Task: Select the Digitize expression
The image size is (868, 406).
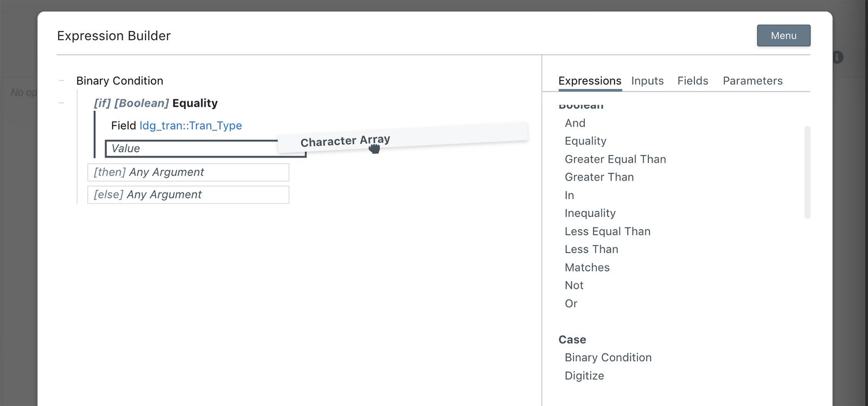Action: click(584, 375)
